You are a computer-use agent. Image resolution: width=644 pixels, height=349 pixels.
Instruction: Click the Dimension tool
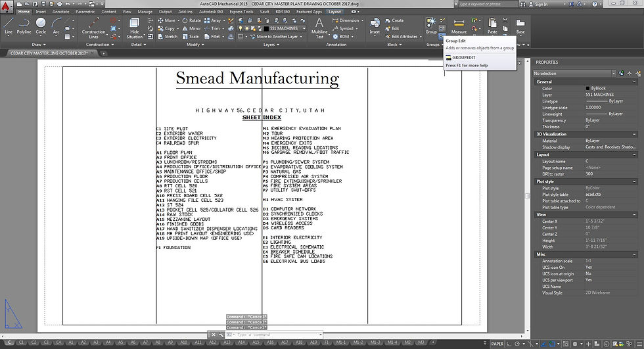pyautogui.click(x=346, y=20)
